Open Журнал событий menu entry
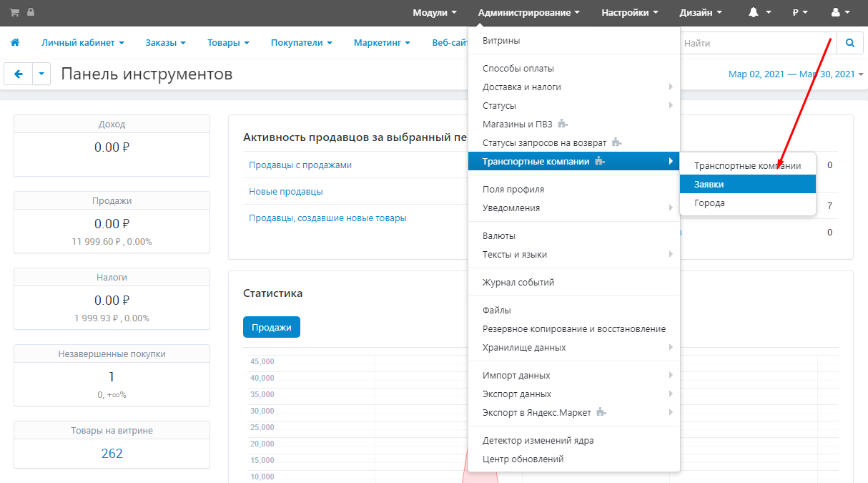 [518, 283]
